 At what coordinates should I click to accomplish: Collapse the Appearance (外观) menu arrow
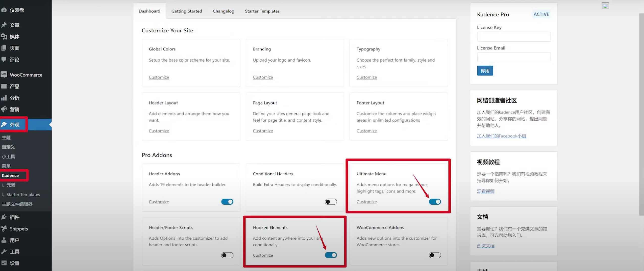tap(50, 125)
